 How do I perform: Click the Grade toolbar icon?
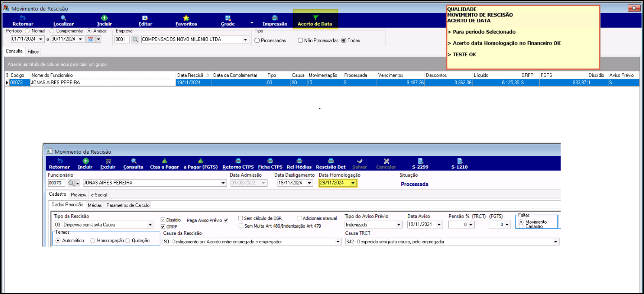(x=228, y=21)
